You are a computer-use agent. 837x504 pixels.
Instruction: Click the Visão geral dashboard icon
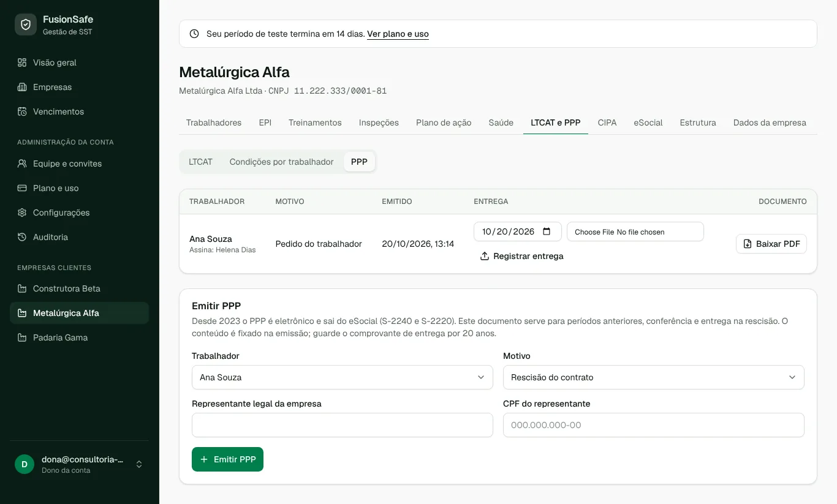(22, 62)
